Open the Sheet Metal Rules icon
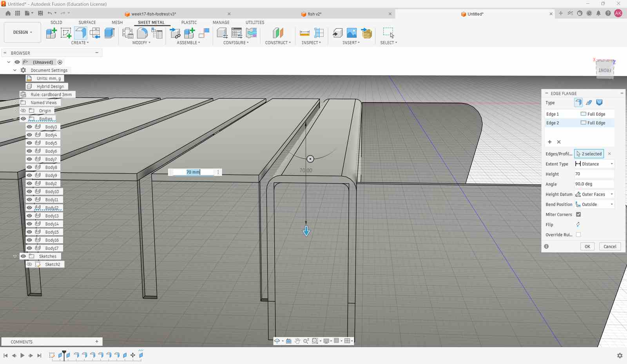Viewport: 627px width, 364px height. click(157, 33)
